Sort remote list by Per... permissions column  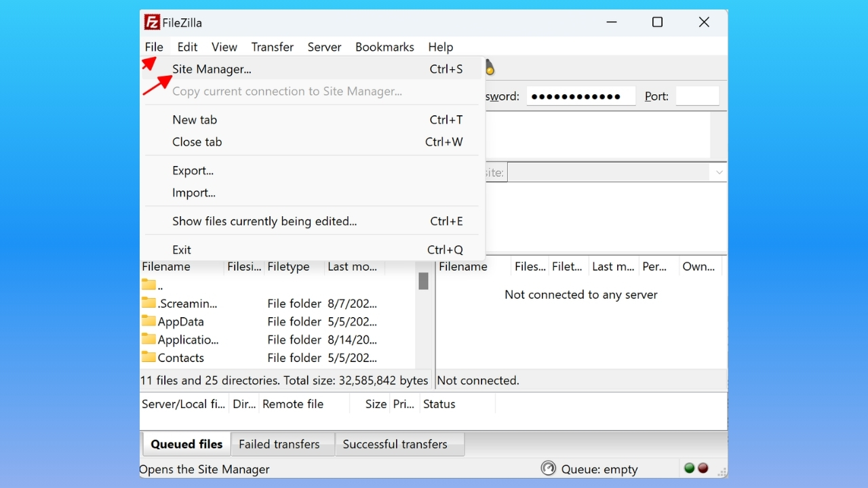(658, 267)
